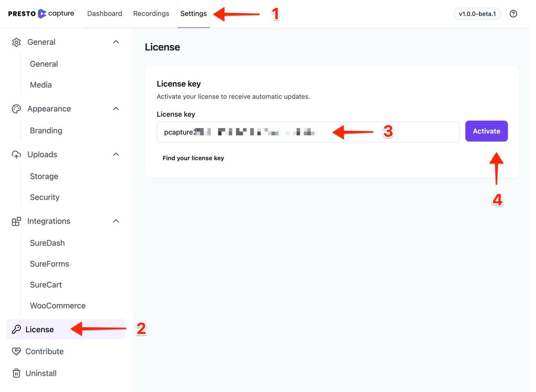Viewport: 536px width, 392px height.
Task: Focus the License key input field
Action: [x=308, y=132]
